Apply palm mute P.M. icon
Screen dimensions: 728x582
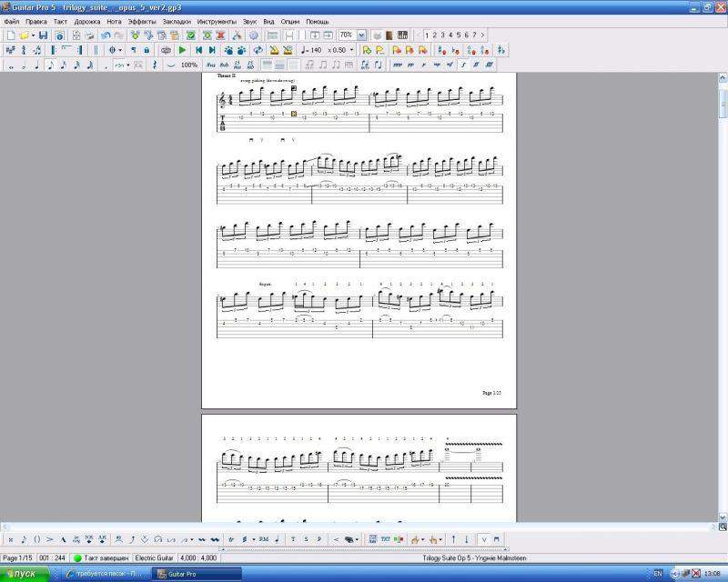(264, 540)
